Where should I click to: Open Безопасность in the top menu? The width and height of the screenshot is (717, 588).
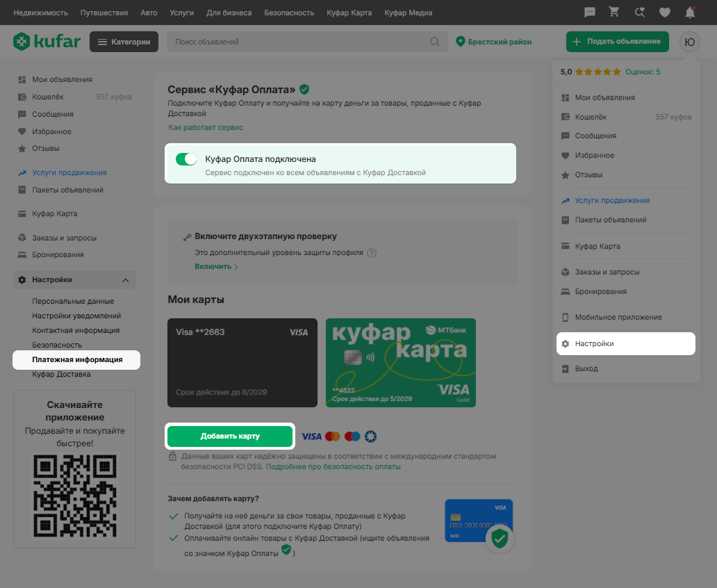click(x=289, y=13)
